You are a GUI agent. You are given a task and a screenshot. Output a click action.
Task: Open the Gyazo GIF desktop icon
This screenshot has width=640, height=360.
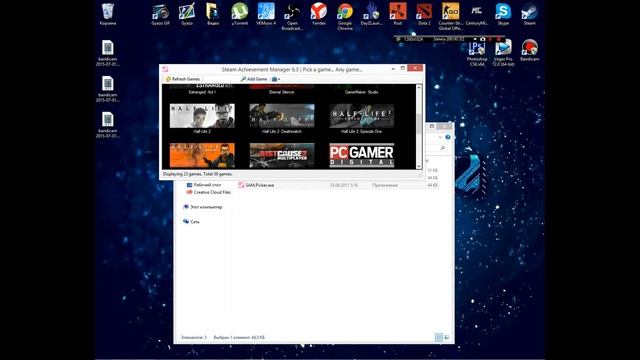point(160,14)
